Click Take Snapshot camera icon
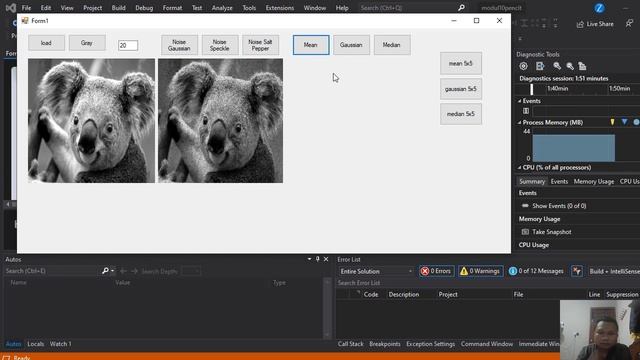The height and width of the screenshot is (360, 640). [525, 232]
